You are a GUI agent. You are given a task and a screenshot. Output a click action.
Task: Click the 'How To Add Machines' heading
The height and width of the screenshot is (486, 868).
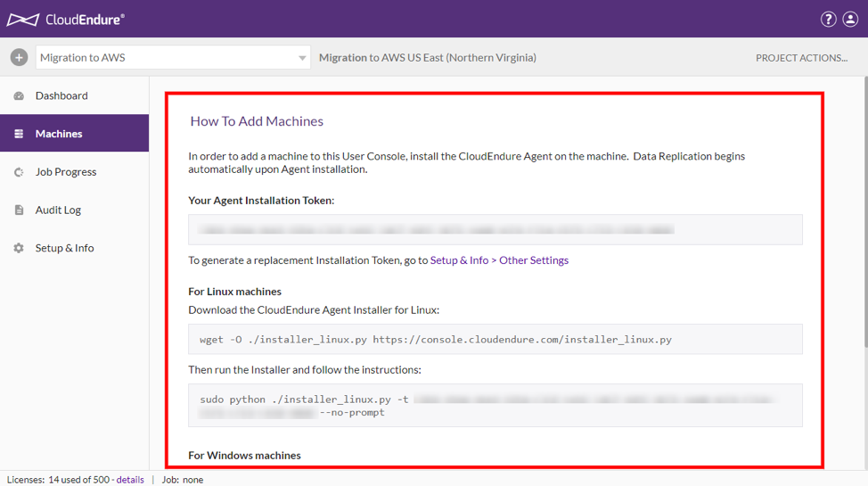(257, 121)
